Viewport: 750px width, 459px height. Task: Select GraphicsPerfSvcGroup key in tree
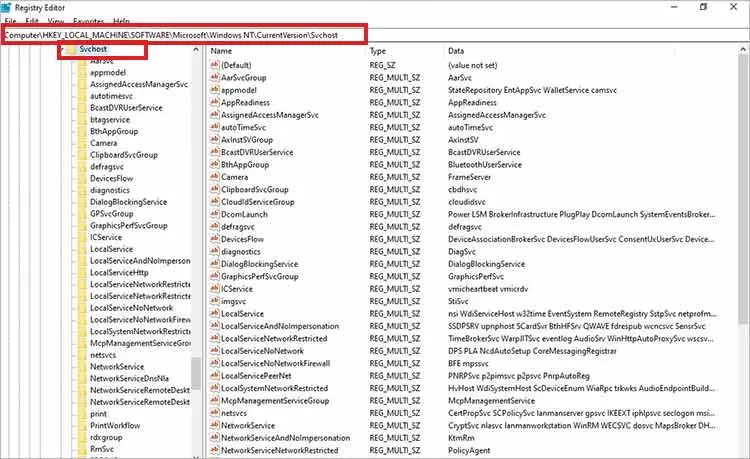[129, 225]
